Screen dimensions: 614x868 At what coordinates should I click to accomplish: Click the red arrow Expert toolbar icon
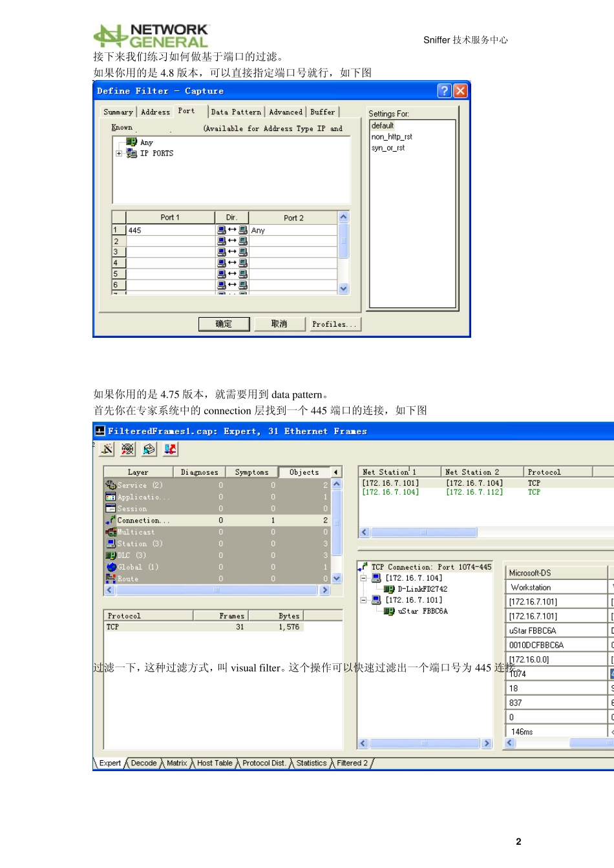click(171, 449)
